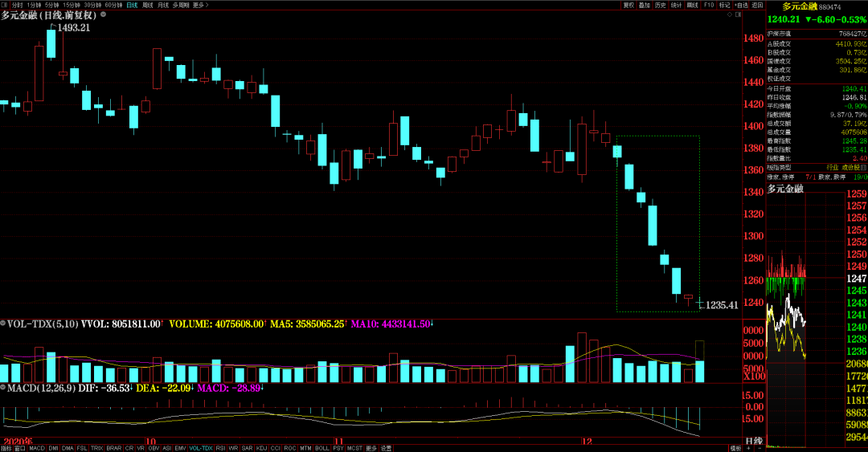Click the 画线 drawing tools button
The width and height of the screenshot is (868, 452).
(x=693, y=5)
